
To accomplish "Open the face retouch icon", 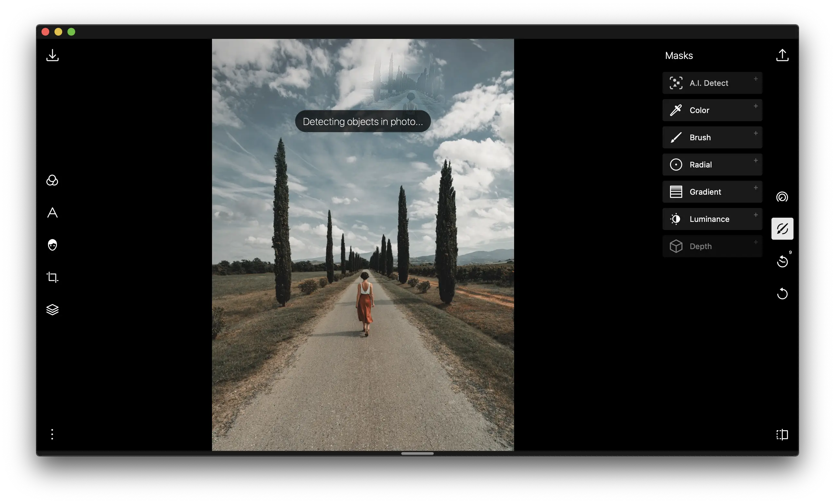I will [52, 245].
